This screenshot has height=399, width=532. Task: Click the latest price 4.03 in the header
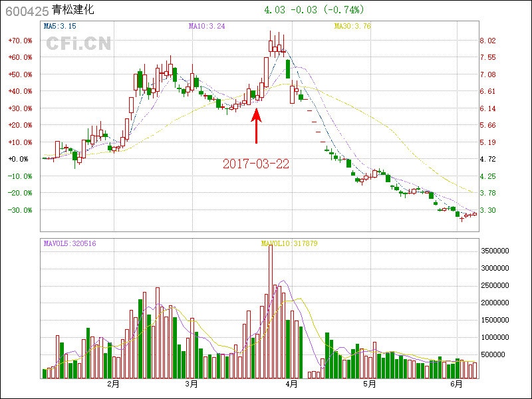pos(274,10)
